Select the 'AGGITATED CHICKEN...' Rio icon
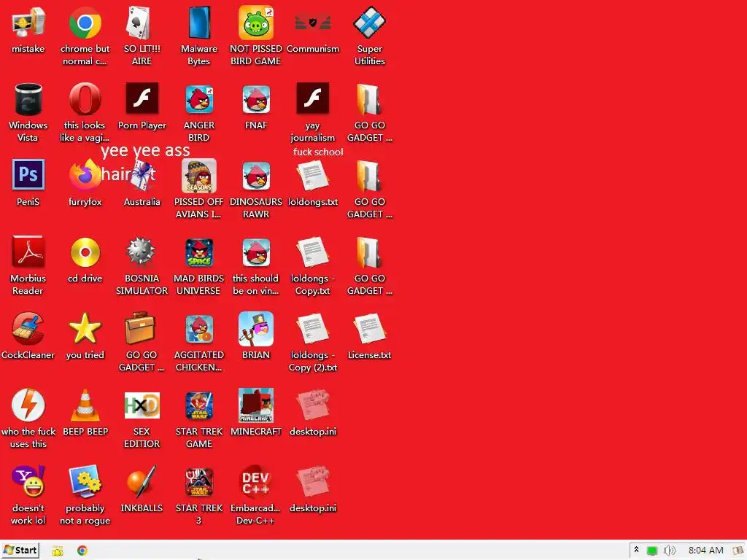 (x=198, y=329)
